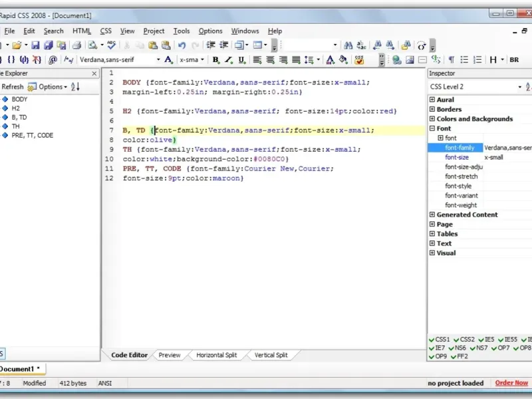Image resolution: width=532 pixels, height=399 pixels.
Task: Apply bold with the B icon
Action: coord(216,60)
